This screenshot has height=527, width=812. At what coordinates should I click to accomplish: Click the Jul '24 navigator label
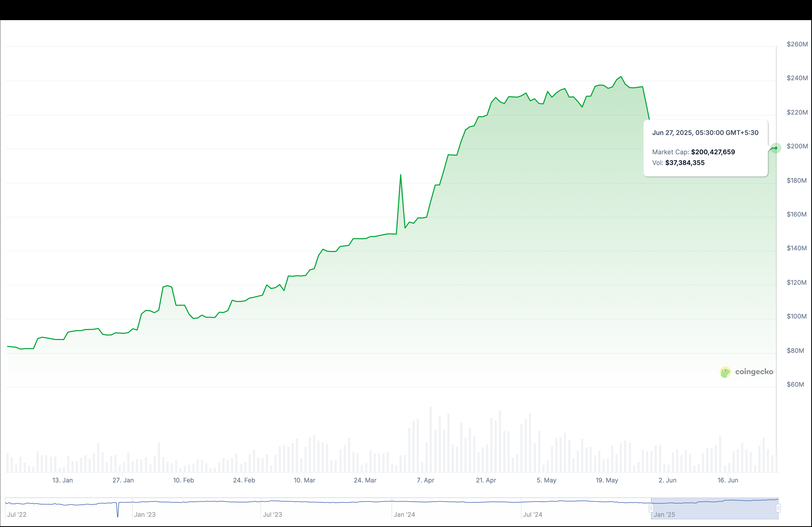[533, 515]
